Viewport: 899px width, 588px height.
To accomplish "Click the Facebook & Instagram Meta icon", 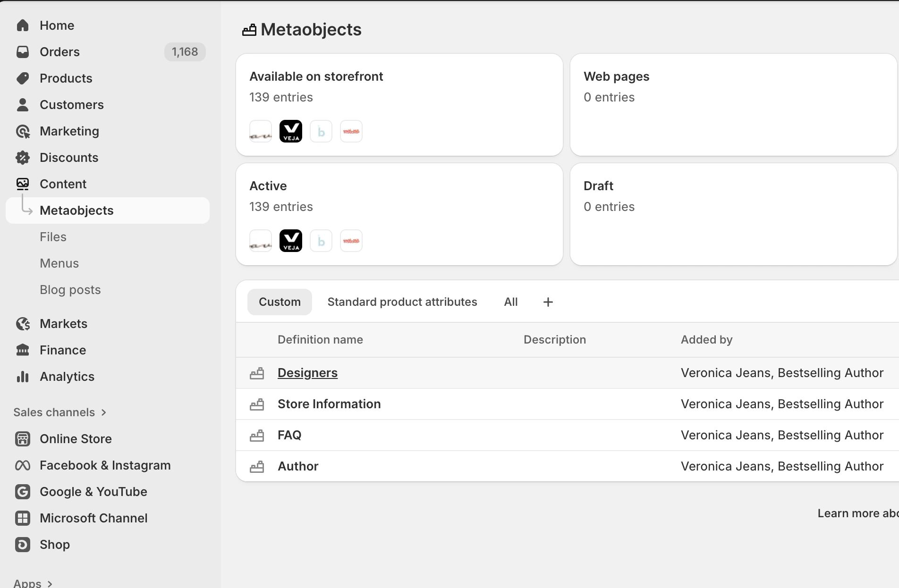I will coord(23,465).
